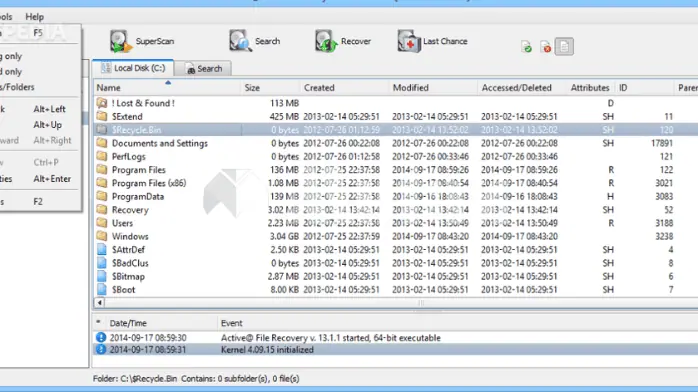Click the outlined document page icon in toolbar
Screen dimensions: 698x392
click(564, 47)
